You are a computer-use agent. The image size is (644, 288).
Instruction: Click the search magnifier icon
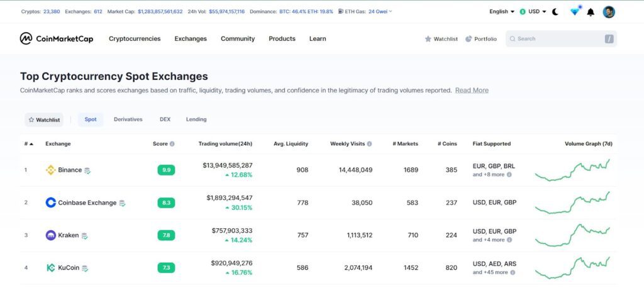pyautogui.click(x=512, y=38)
